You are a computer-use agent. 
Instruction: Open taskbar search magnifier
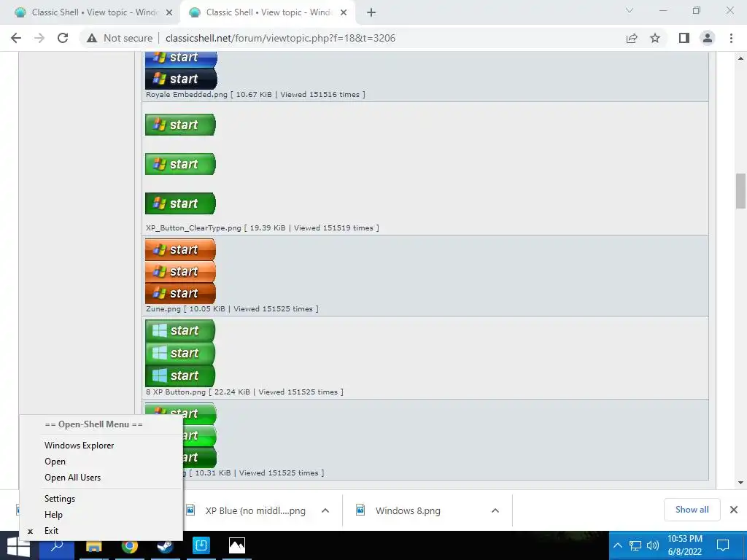click(x=57, y=545)
